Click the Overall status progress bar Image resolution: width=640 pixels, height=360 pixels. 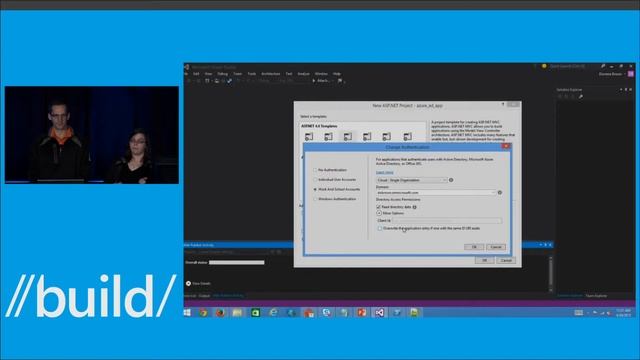pyautogui.click(x=237, y=262)
